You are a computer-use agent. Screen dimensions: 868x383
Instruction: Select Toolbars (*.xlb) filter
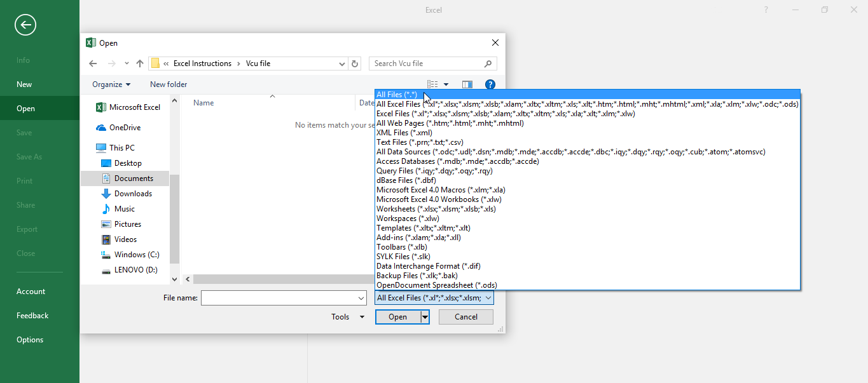(x=587, y=247)
